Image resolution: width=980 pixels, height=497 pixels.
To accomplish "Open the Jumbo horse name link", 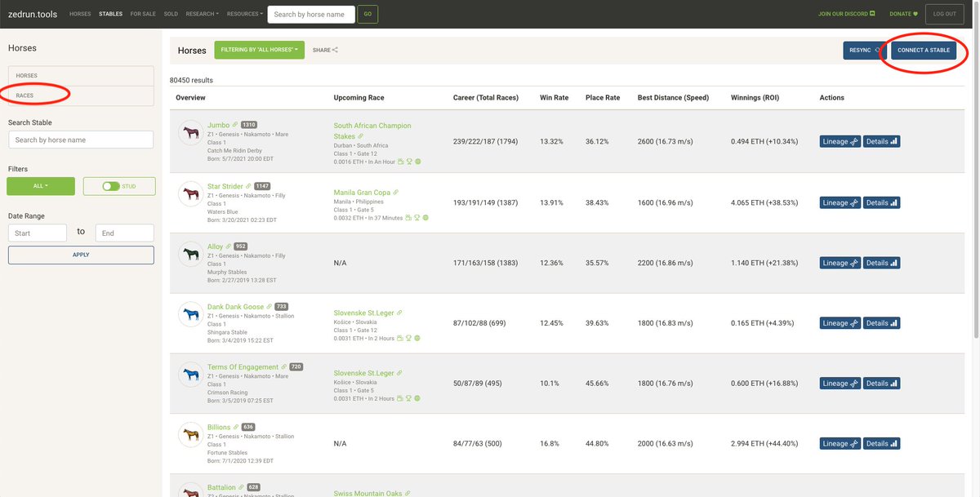I will pos(218,125).
